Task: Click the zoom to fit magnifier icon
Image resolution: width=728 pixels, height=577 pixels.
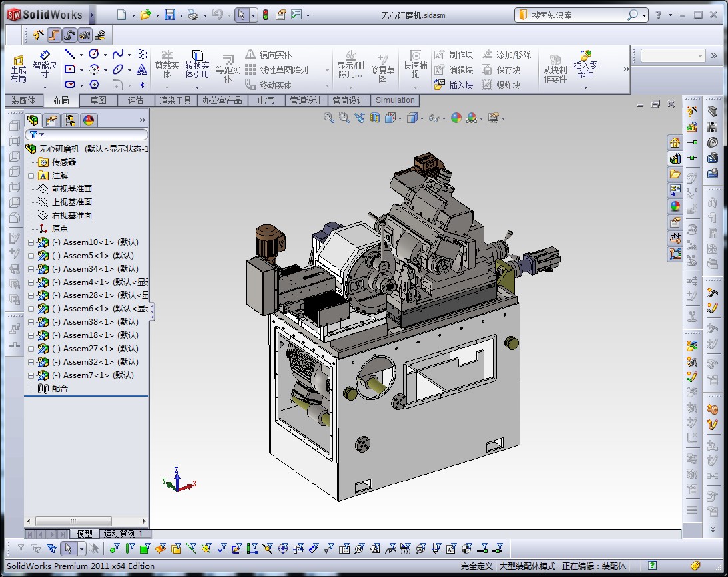Action: coord(329,118)
